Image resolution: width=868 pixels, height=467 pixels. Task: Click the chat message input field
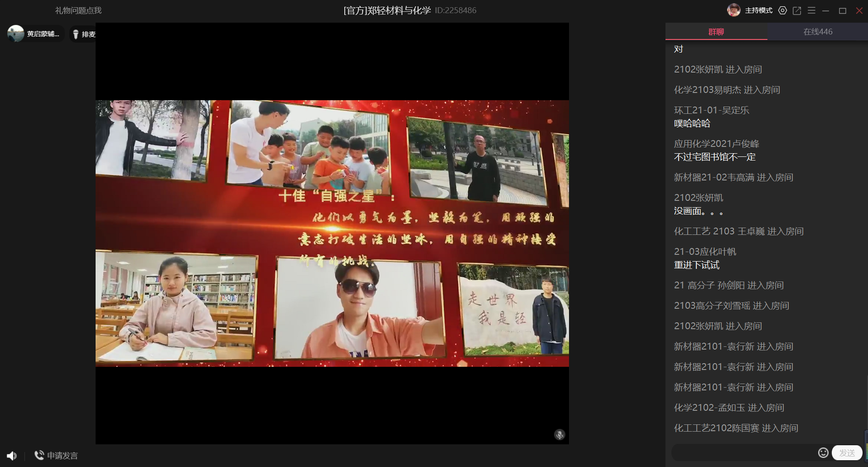click(x=743, y=452)
